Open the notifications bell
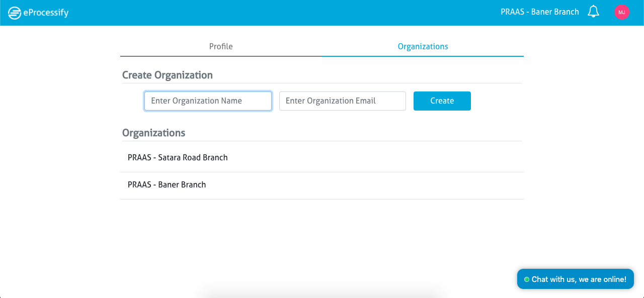 [594, 12]
